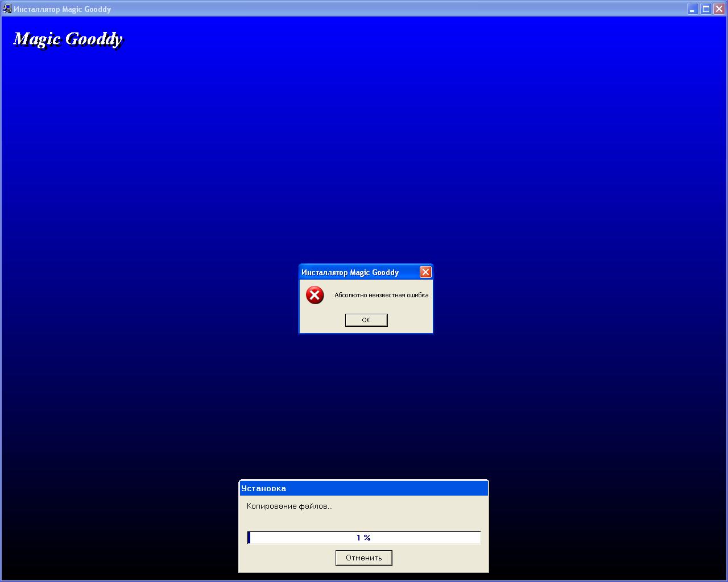Click the Отменить button to cancel installation
The image size is (728, 582).
point(363,558)
